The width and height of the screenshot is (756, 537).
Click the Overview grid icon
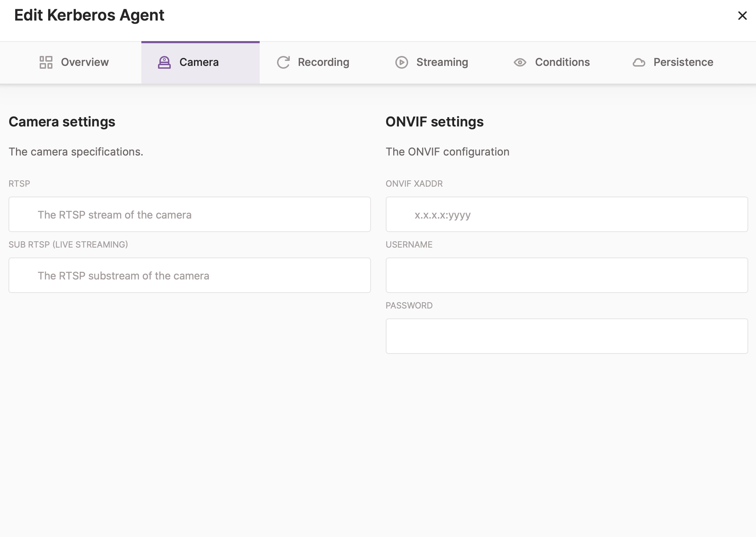click(46, 62)
